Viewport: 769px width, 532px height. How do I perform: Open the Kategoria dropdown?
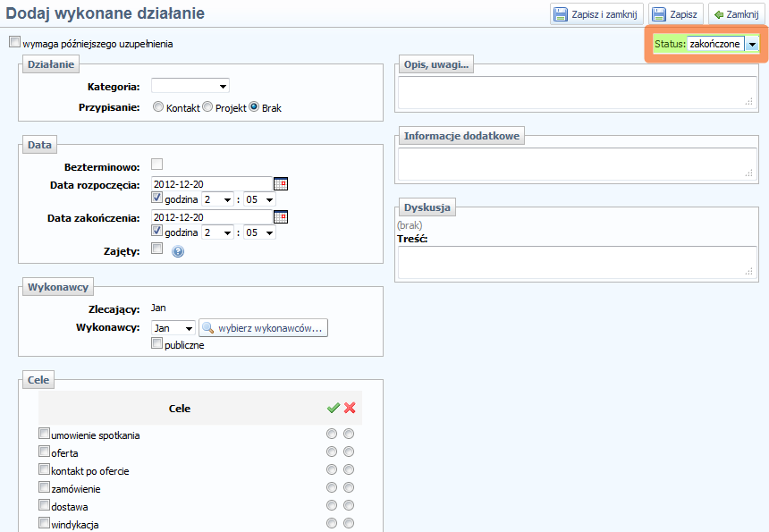coord(190,86)
